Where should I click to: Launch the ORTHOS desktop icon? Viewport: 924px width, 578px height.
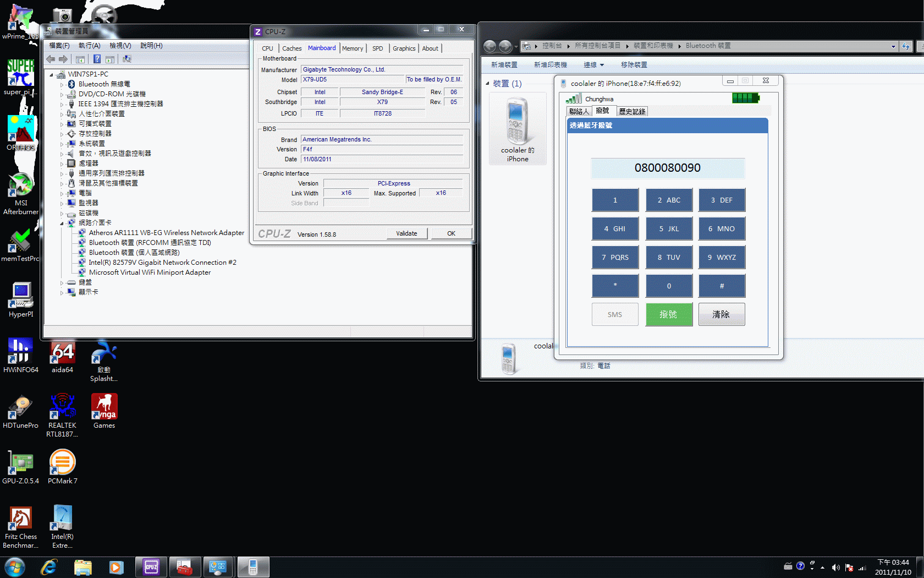[x=20, y=133]
